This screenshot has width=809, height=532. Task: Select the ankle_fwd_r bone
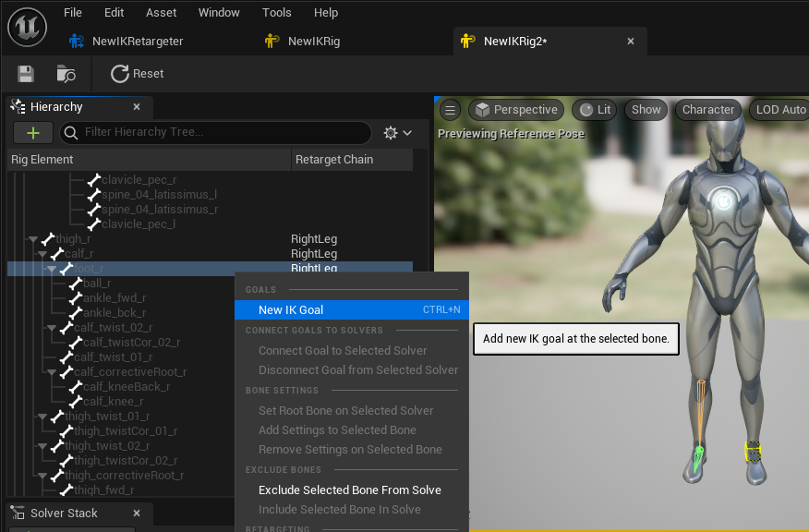[x=115, y=298]
